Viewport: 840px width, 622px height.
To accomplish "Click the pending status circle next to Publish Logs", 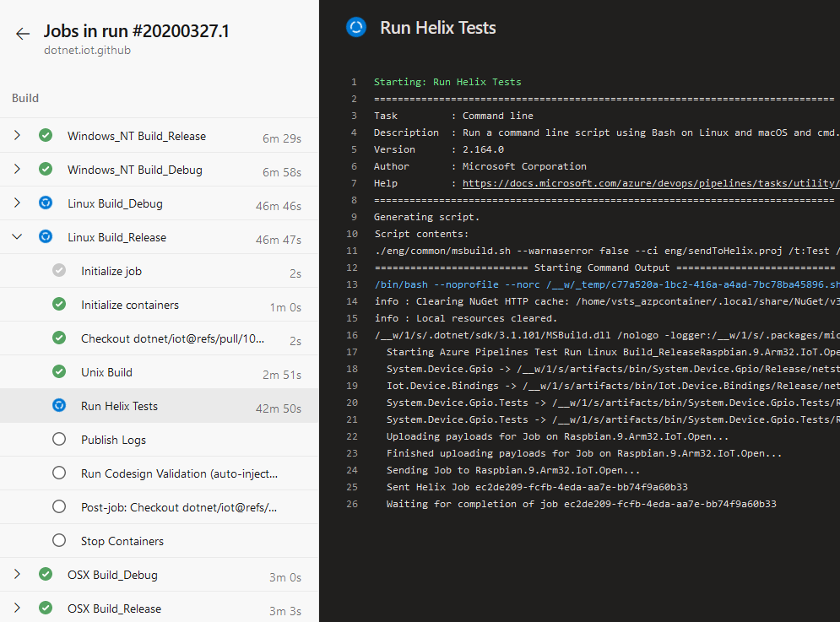I will (x=58, y=439).
